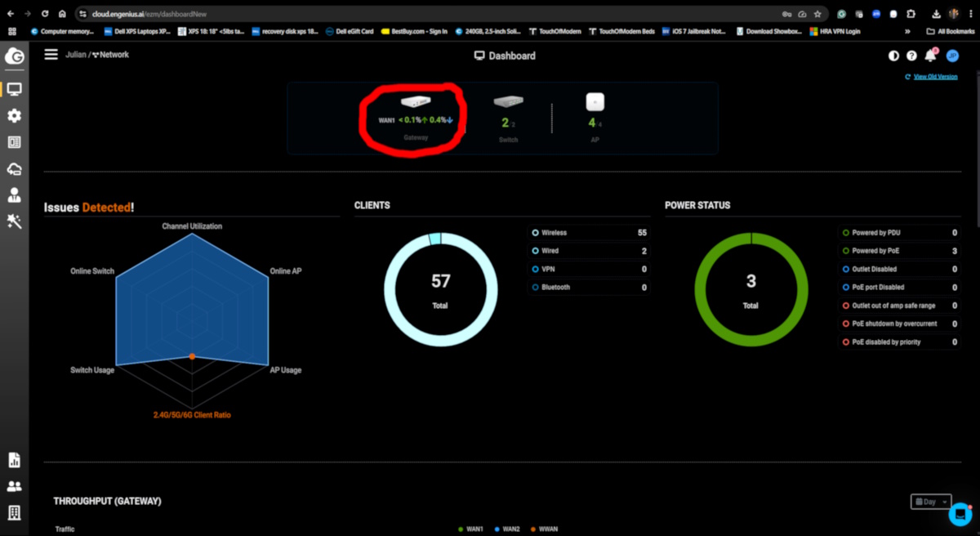Click Channel Utilization radar label
This screenshot has width=980, height=536.
[x=192, y=226]
